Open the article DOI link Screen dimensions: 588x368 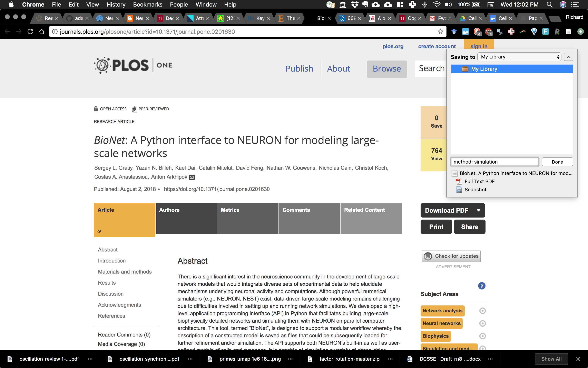[217, 189]
